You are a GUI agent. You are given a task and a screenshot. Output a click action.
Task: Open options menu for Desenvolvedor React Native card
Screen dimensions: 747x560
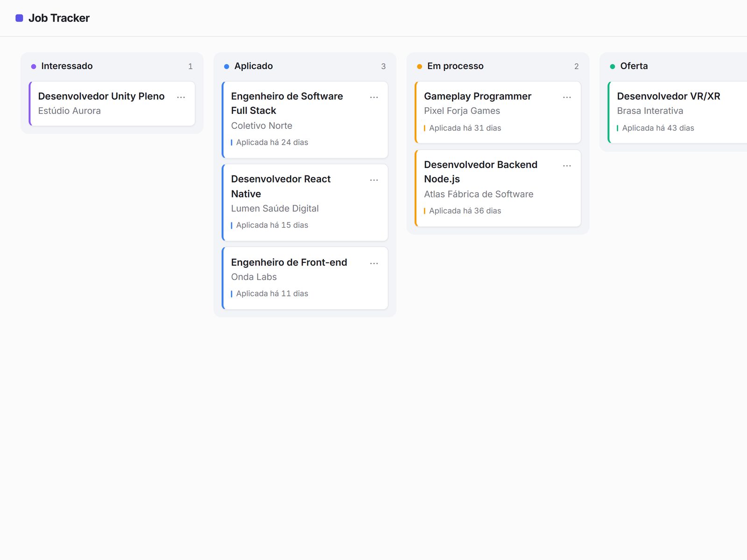point(374,180)
